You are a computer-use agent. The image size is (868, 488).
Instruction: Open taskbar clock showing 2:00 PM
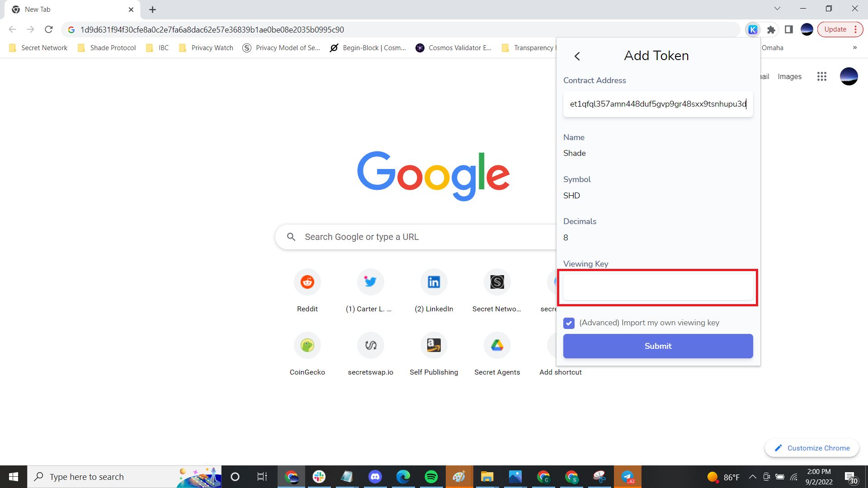(819, 477)
